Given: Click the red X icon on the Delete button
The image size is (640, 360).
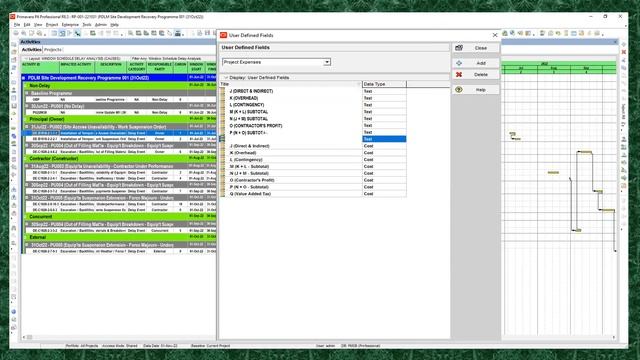Looking at the screenshot, I should [x=459, y=75].
